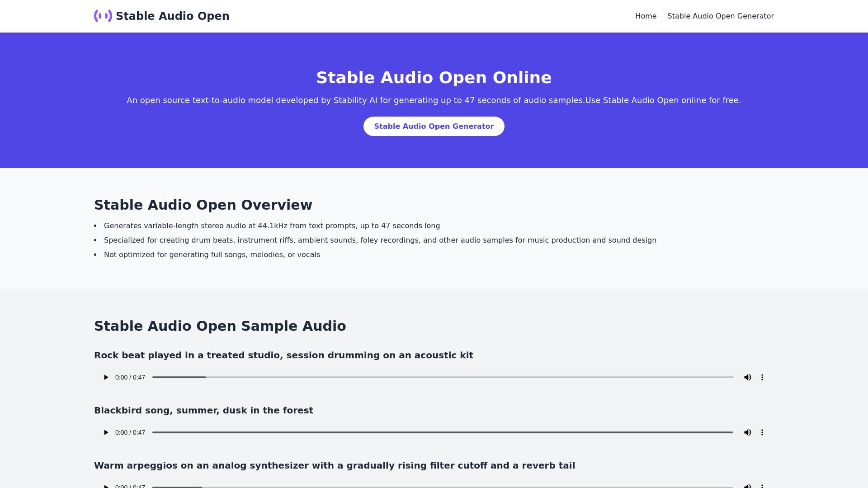Seek within the Blackbird song progress bar
Viewport: 868px width, 488px height.
(x=443, y=432)
